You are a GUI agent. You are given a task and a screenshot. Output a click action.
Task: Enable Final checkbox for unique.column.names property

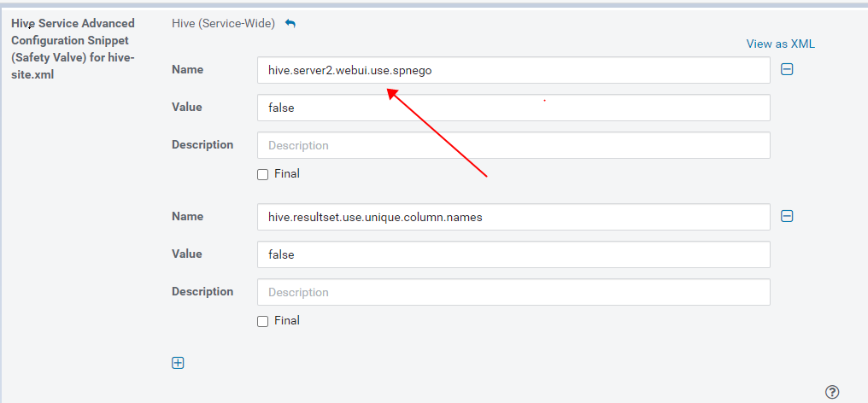coord(263,322)
